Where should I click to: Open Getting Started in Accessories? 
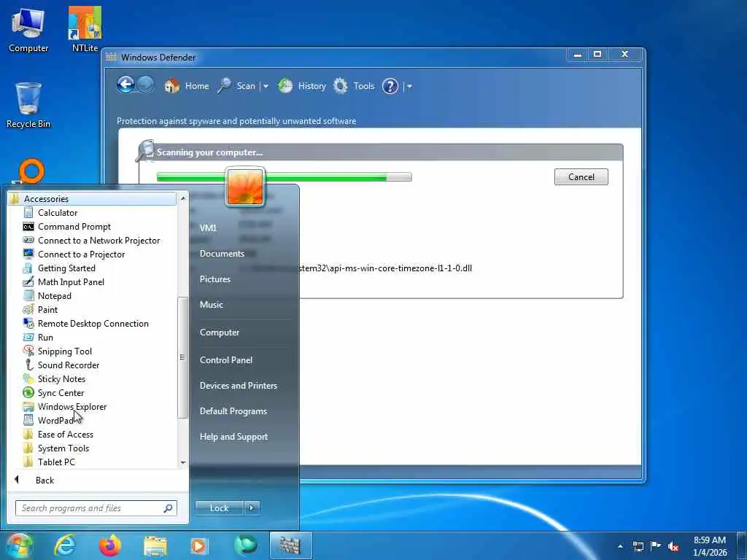(x=66, y=268)
